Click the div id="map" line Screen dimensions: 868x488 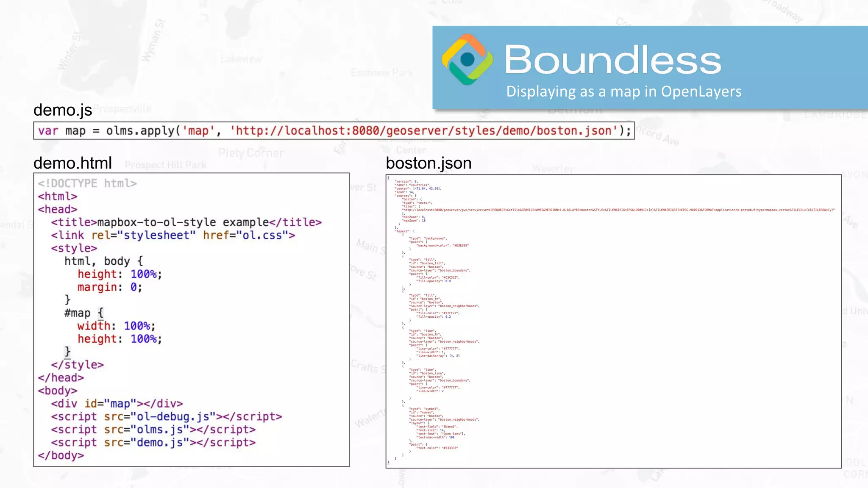(x=117, y=404)
